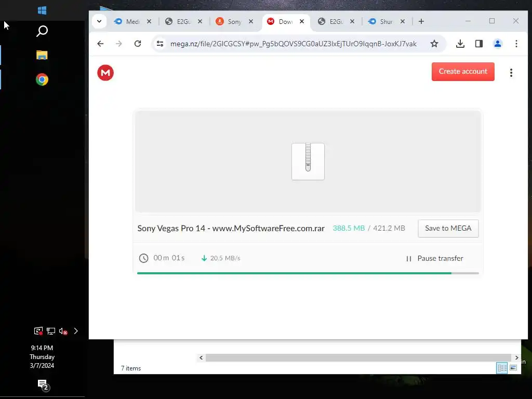532x399 pixels.
Task: Click Create account button
Action: (463, 72)
